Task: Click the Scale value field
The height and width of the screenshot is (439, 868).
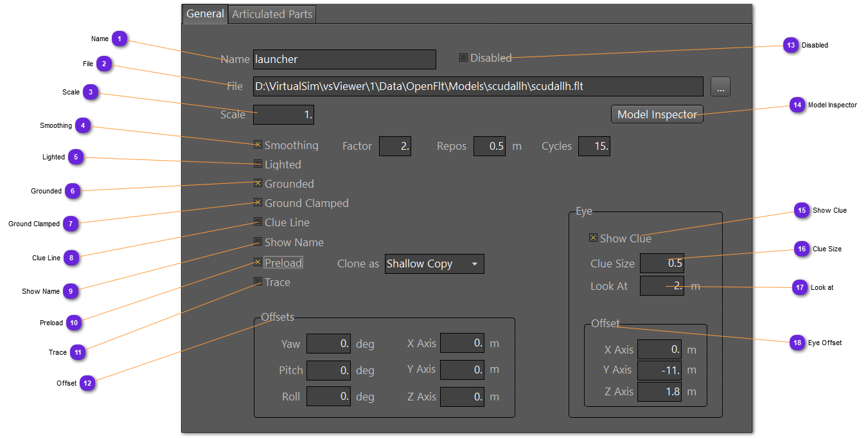Action: tap(283, 114)
